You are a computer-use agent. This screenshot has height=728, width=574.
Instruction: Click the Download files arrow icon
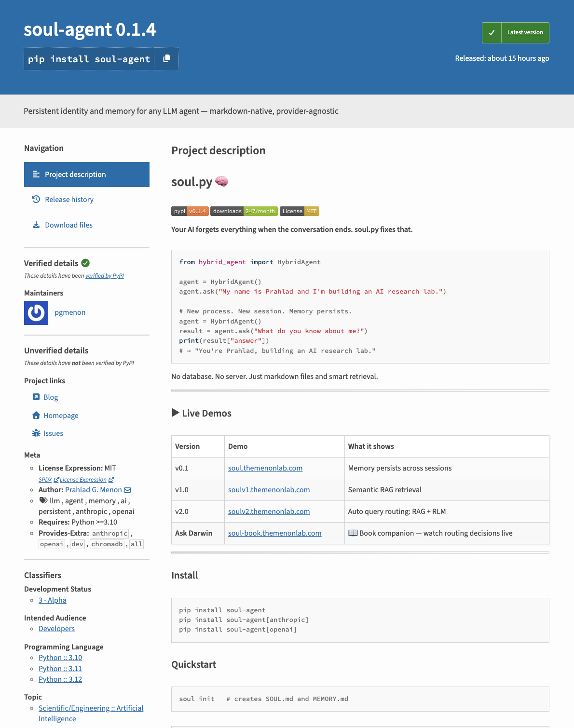coord(36,225)
